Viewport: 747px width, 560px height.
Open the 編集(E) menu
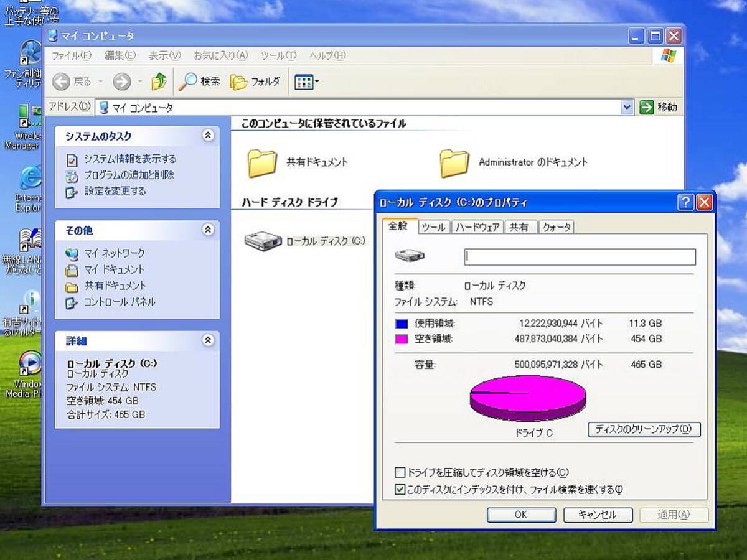coord(120,55)
